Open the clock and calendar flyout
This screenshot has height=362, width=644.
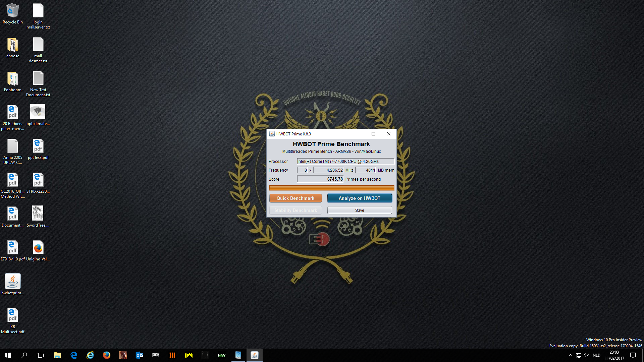[x=614, y=355]
